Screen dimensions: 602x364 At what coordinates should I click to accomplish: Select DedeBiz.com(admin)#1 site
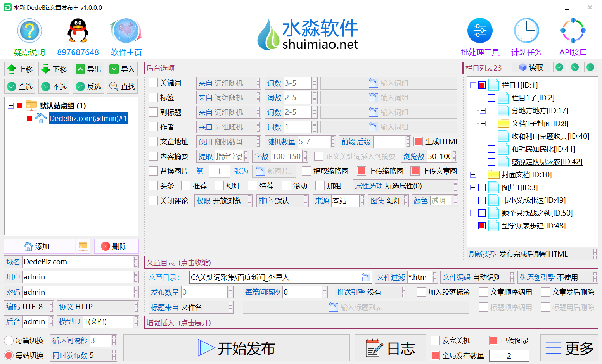(x=88, y=119)
